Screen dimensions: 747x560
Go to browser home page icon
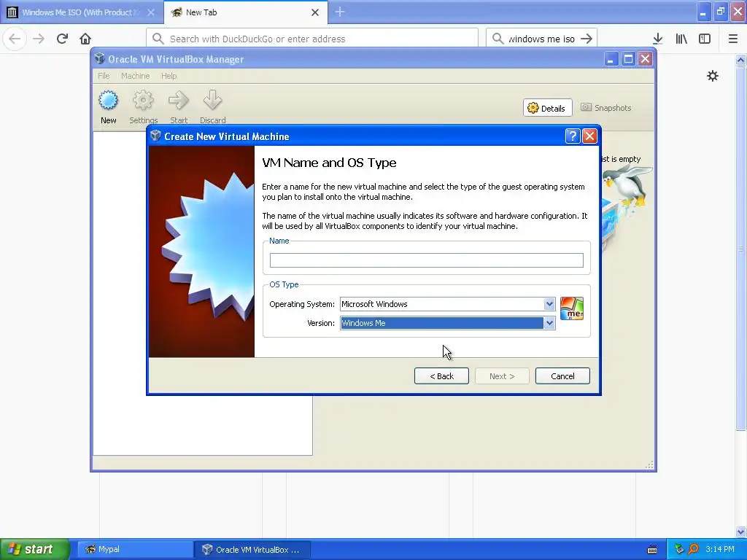85,39
